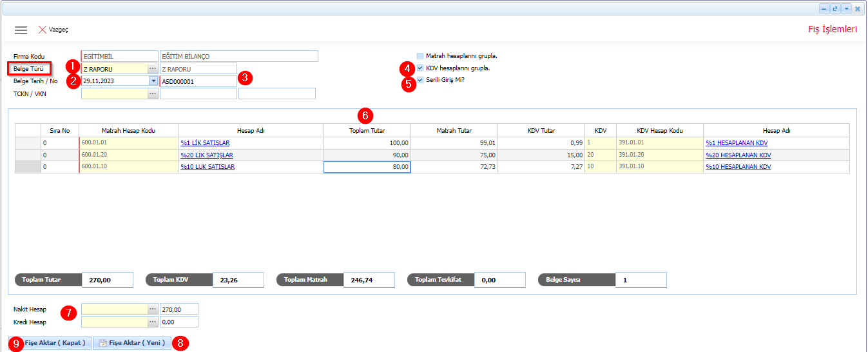Select Matrah Tutar cell 99,01
The image size is (868, 352).
point(454,143)
